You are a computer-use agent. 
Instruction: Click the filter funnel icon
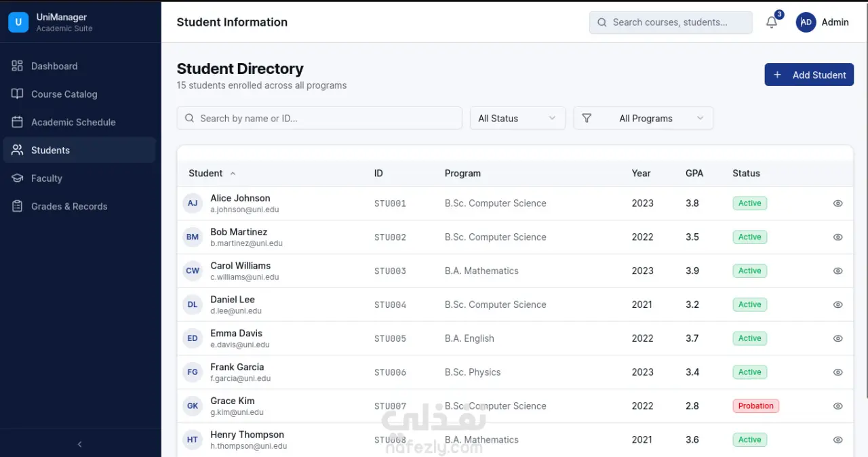point(587,118)
